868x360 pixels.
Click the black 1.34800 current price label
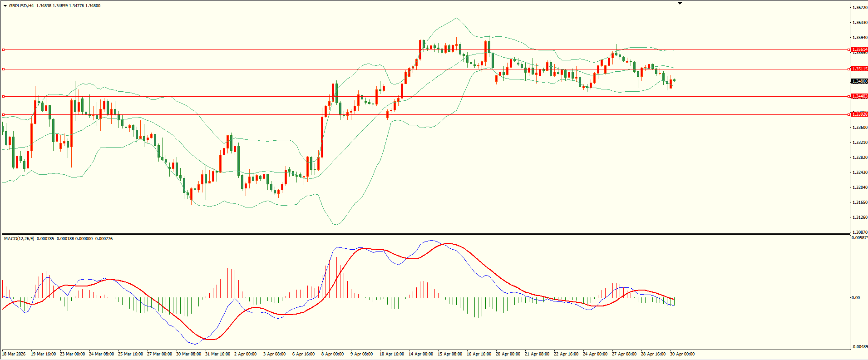pos(859,81)
